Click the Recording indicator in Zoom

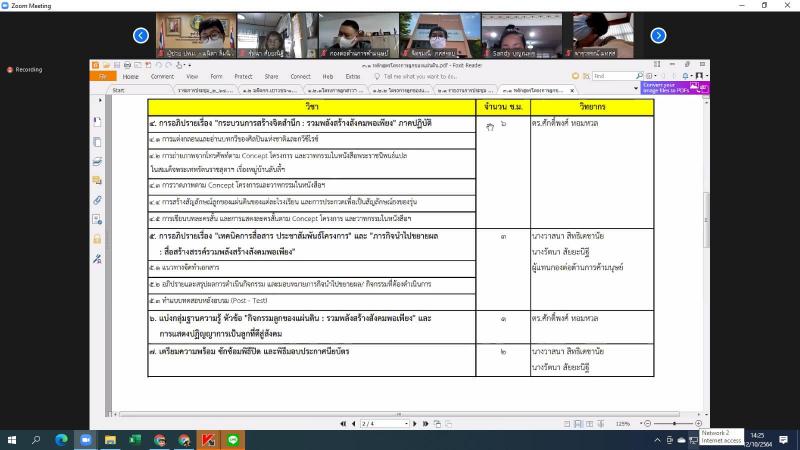click(x=24, y=70)
